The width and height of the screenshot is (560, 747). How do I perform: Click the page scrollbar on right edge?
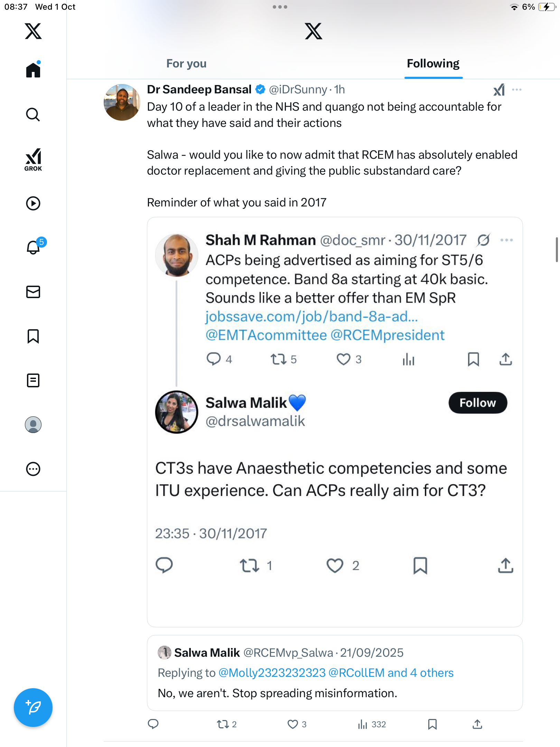click(557, 250)
